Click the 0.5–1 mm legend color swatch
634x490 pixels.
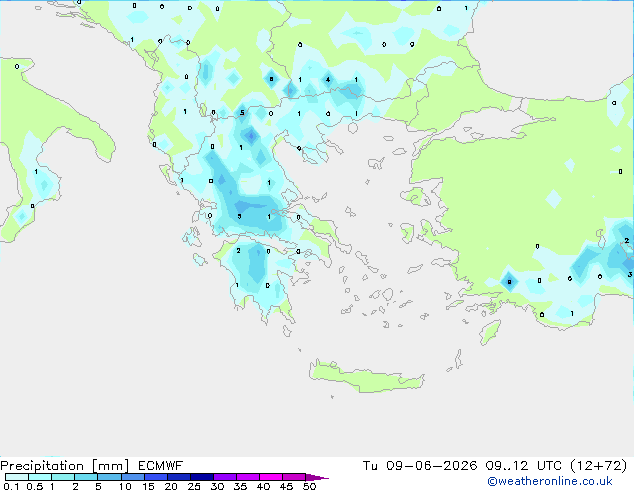[40, 477]
